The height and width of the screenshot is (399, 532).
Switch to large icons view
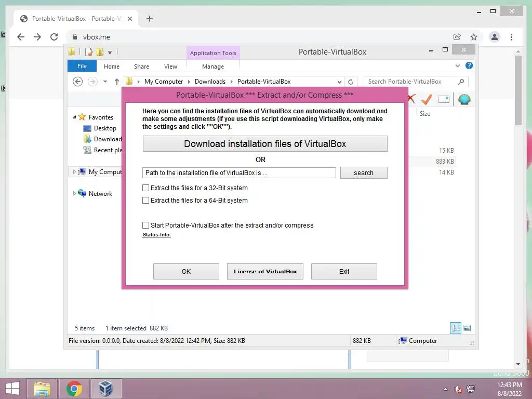(x=467, y=328)
